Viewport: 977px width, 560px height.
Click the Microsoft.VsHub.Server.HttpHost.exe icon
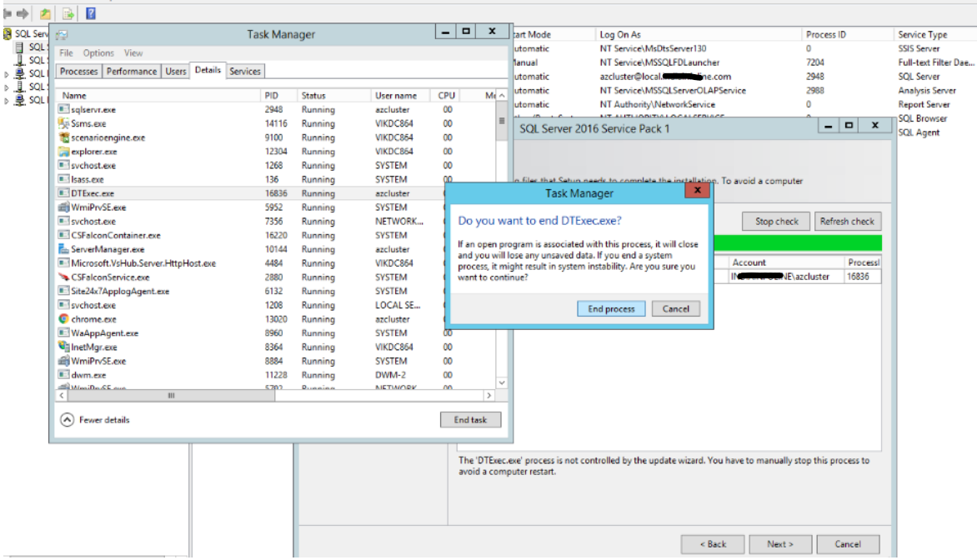[63, 262]
